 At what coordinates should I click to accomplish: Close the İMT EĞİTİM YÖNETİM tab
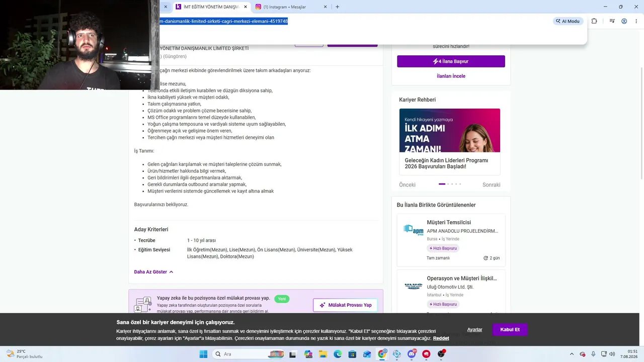(246, 7)
